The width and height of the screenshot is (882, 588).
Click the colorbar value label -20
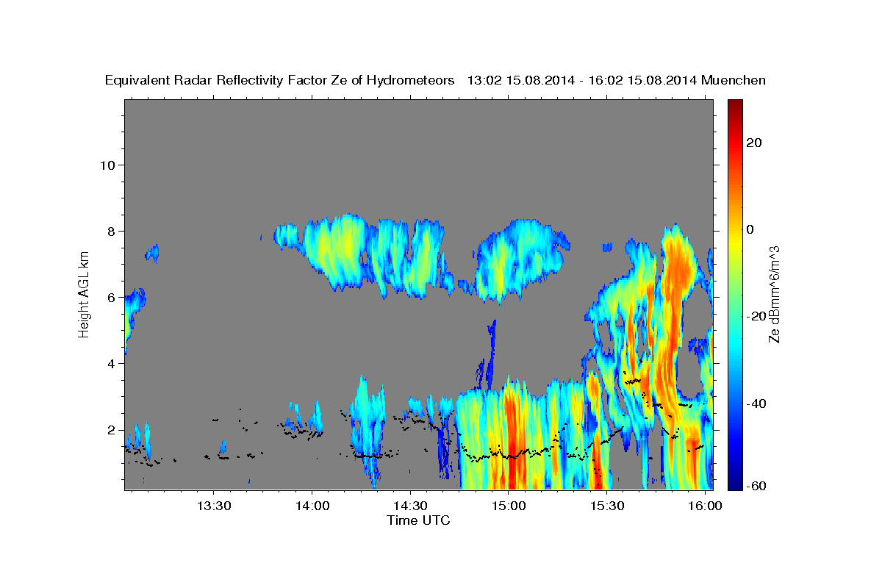click(755, 316)
